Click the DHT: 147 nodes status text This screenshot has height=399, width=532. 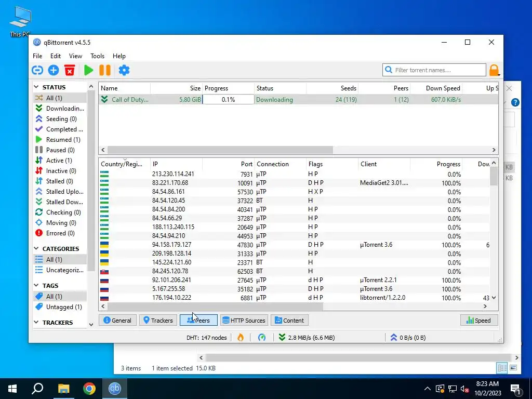(x=206, y=338)
